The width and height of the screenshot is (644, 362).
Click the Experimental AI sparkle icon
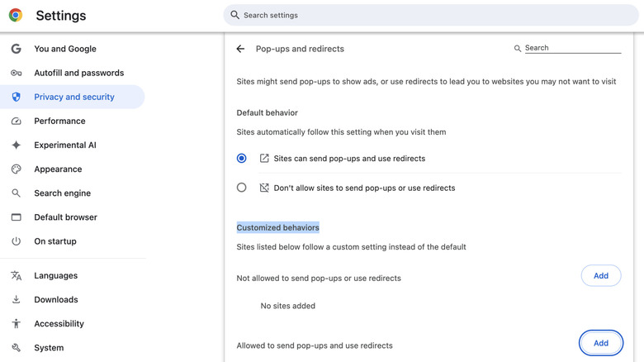(16, 145)
